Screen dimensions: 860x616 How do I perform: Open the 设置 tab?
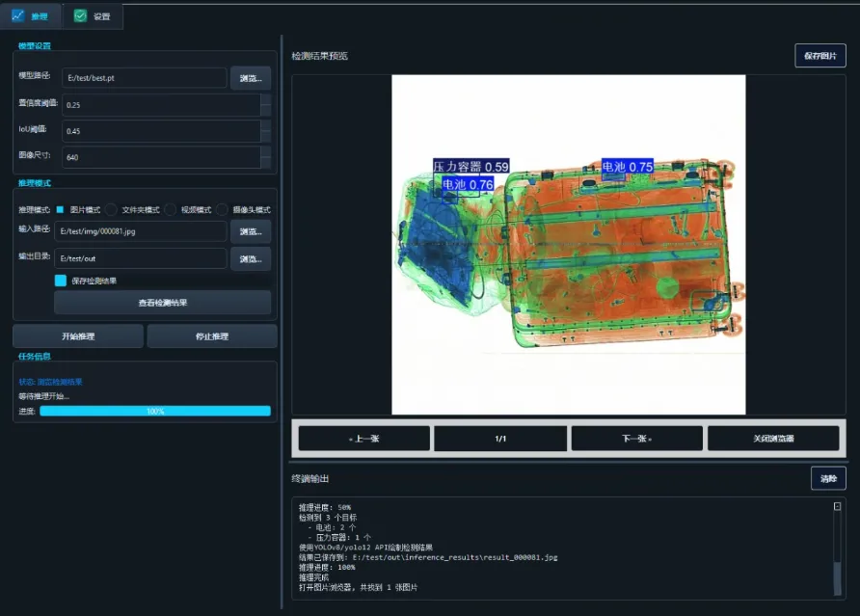(93, 16)
